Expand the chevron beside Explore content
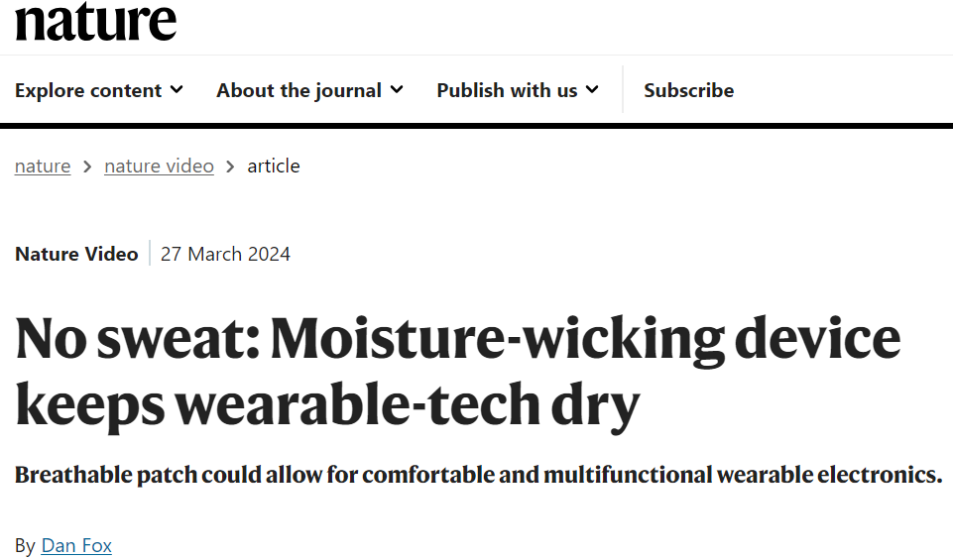Viewport: 953px width, 560px height. tap(177, 90)
